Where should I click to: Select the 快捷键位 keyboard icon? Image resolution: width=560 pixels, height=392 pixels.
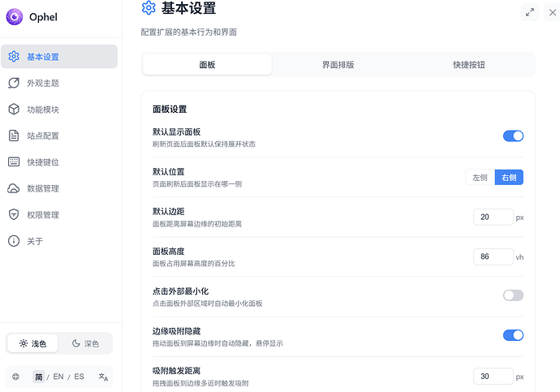pos(14,162)
